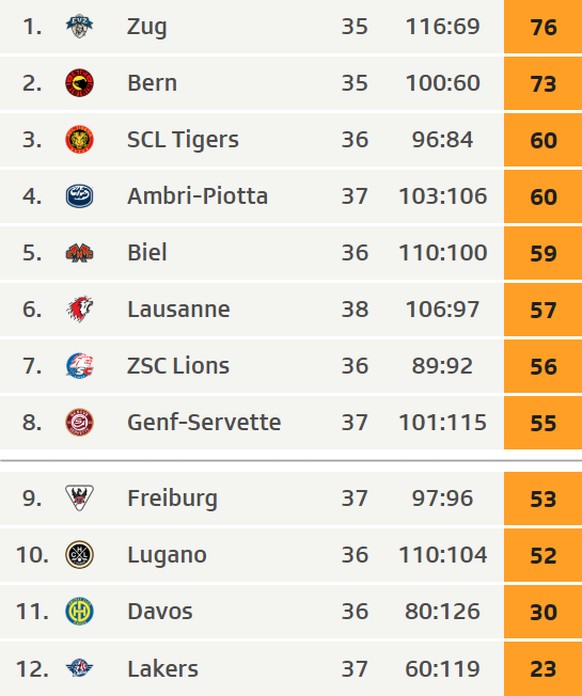The width and height of the screenshot is (582, 696).
Task: Select Lakers' 23 points cell
Action: click(x=543, y=668)
